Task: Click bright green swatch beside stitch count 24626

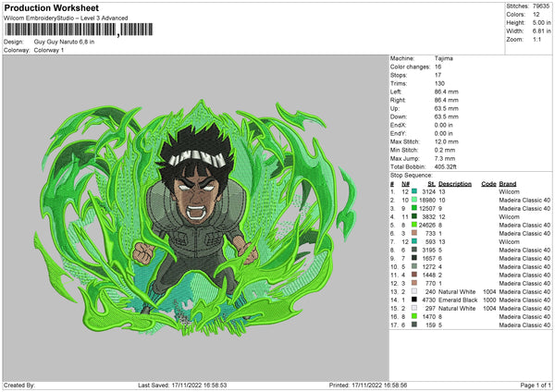Action: (414, 225)
